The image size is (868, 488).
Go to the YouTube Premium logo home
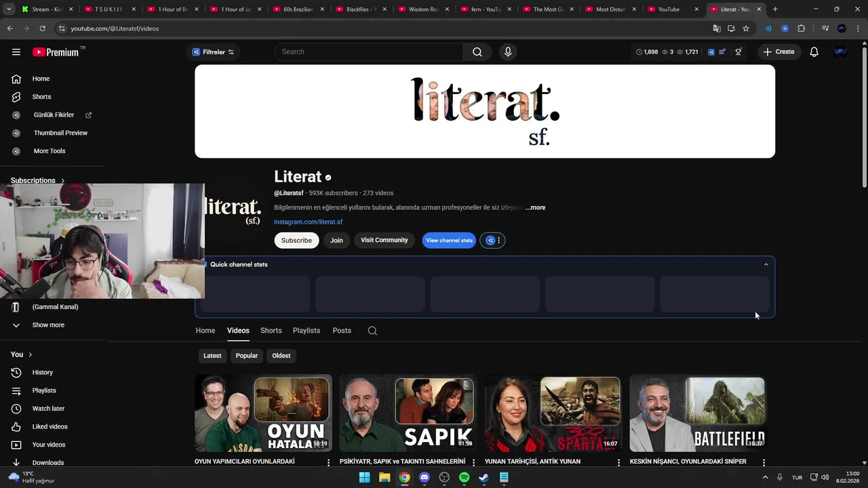pos(56,52)
